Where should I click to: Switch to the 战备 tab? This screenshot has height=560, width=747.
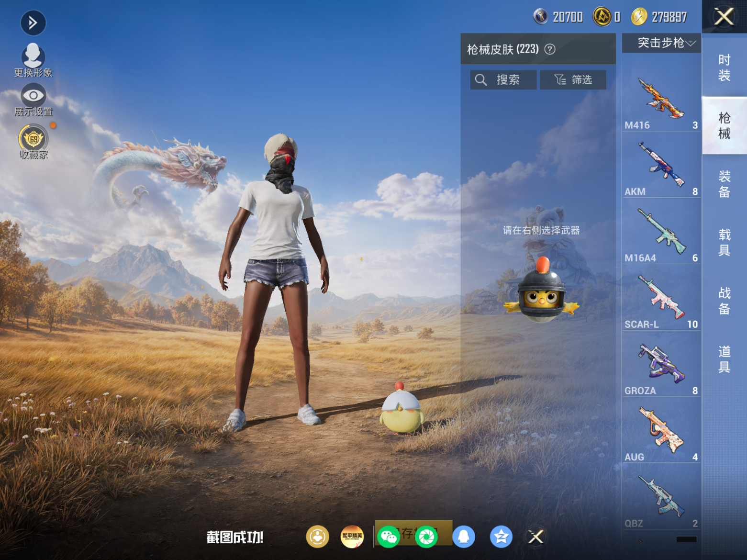(725, 301)
